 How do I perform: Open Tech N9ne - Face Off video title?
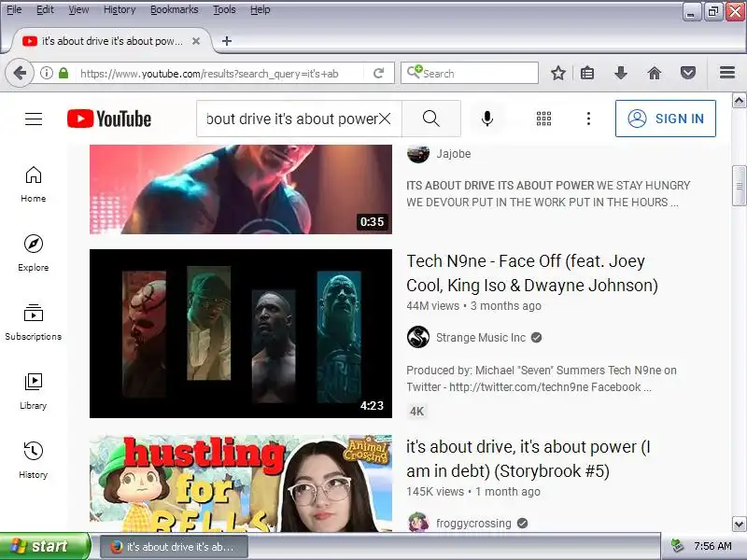pos(532,273)
